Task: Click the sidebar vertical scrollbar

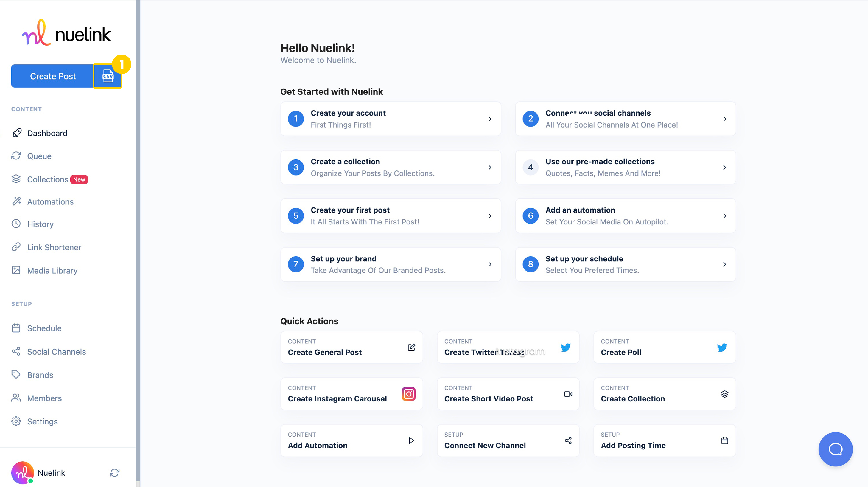Action: [x=138, y=236]
